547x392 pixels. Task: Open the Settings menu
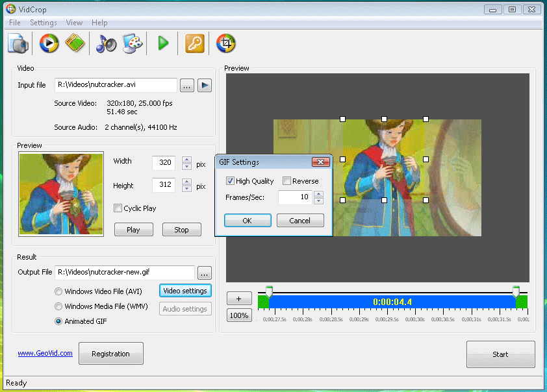pos(44,23)
